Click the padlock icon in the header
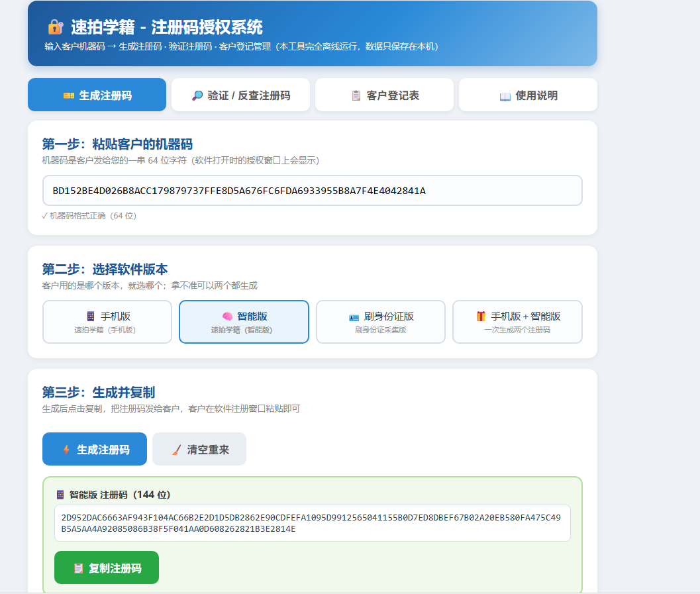This screenshot has width=700, height=594. [x=56, y=27]
